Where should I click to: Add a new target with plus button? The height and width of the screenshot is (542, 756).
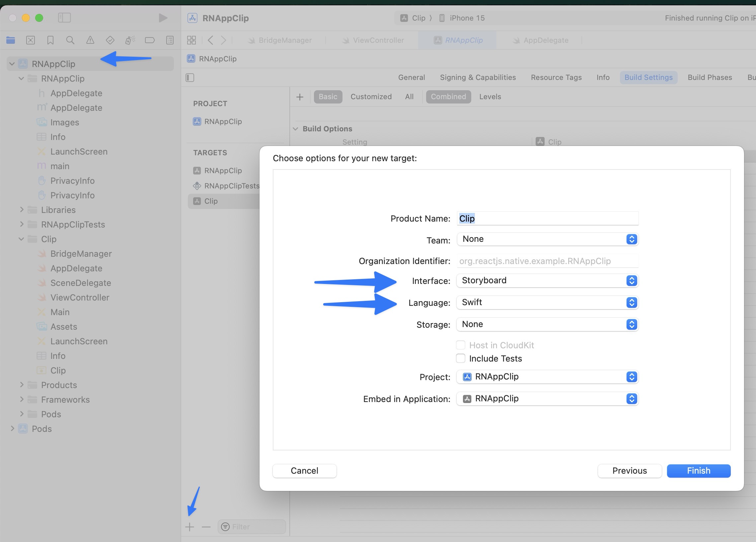(190, 527)
